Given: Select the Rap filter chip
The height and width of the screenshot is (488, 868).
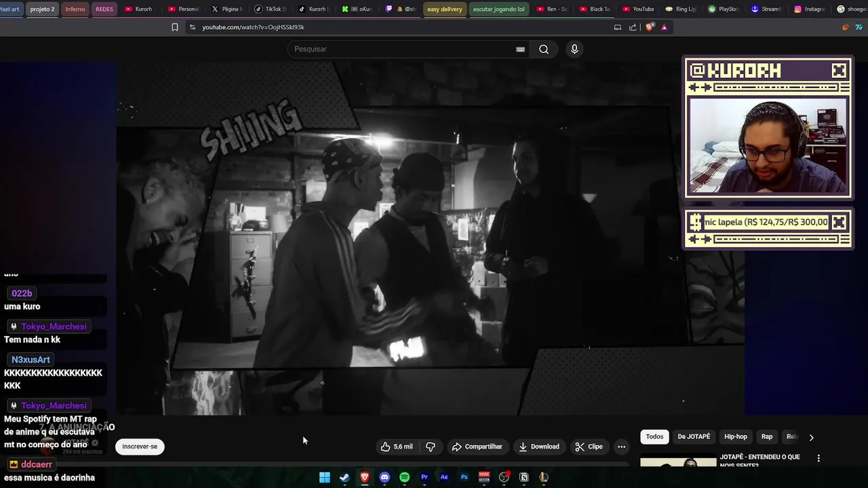Looking at the screenshot, I should click(x=767, y=436).
